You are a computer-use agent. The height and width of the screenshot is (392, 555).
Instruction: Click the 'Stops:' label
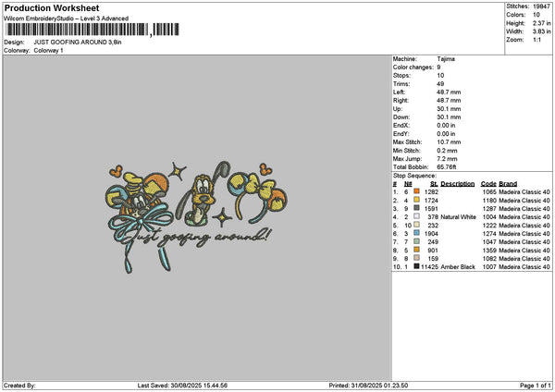tap(401, 76)
